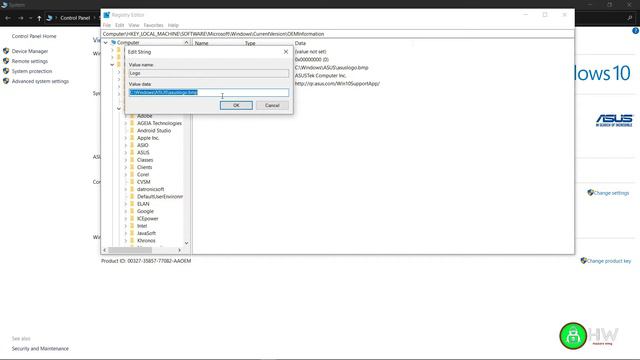Expand the Apple Inc. registry key
640x360 pixels.
point(126,138)
